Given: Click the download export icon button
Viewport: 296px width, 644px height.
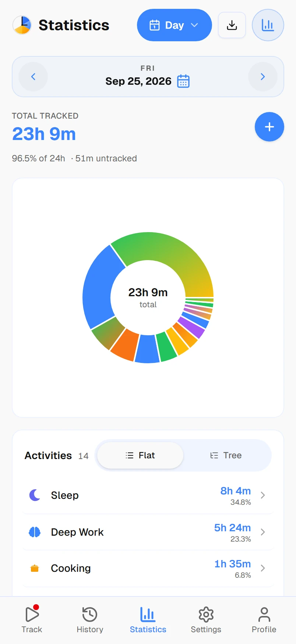Looking at the screenshot, I should [232, 25].
